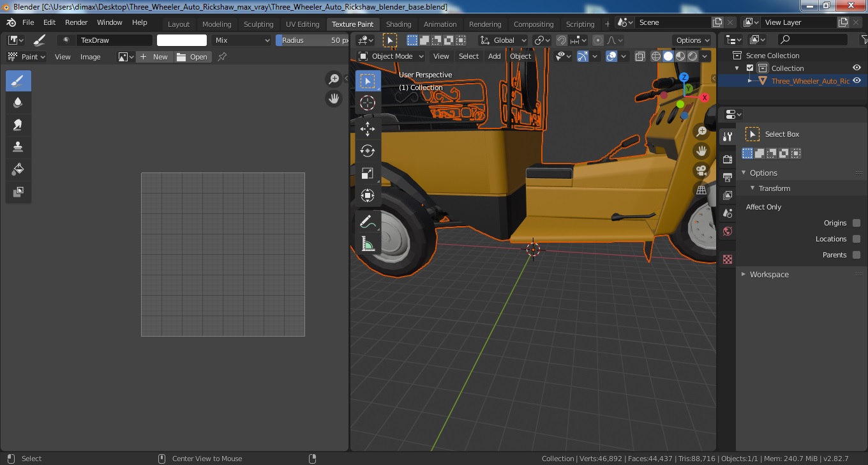The width and height of the screenshot is (868, 465).
Task: Switch to the Shading workspace tab
Action: click(x=398, y=24)
